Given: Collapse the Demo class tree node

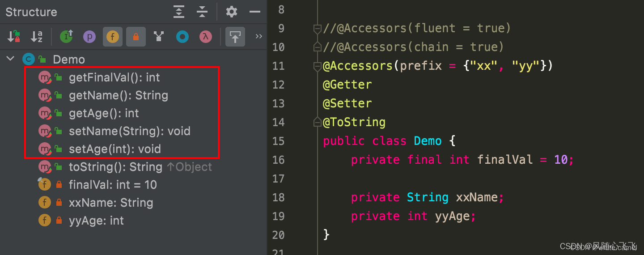Looking at the screenshot, I should pos(10,59).
